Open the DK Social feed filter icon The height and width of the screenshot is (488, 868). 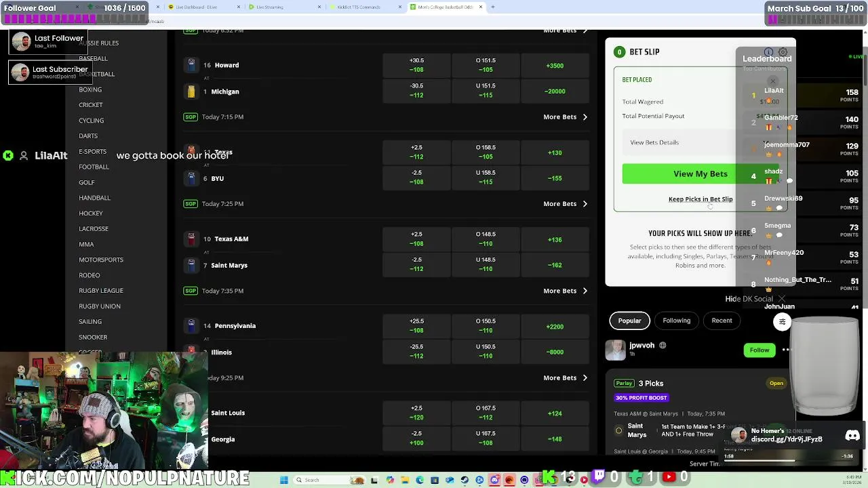click(782, 322)
